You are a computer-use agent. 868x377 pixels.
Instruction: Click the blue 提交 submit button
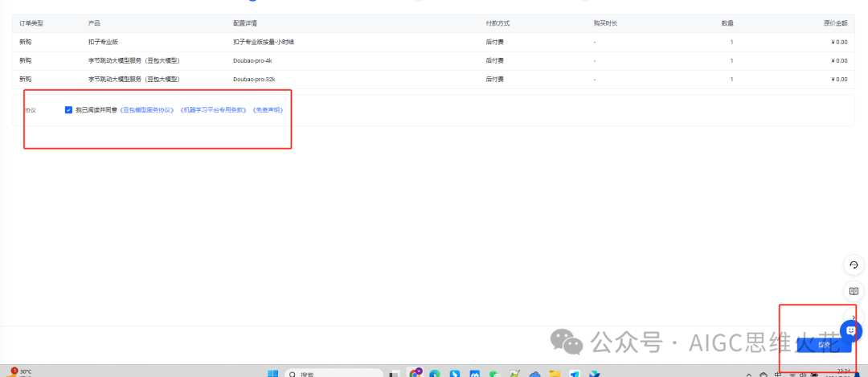(825, 345)
